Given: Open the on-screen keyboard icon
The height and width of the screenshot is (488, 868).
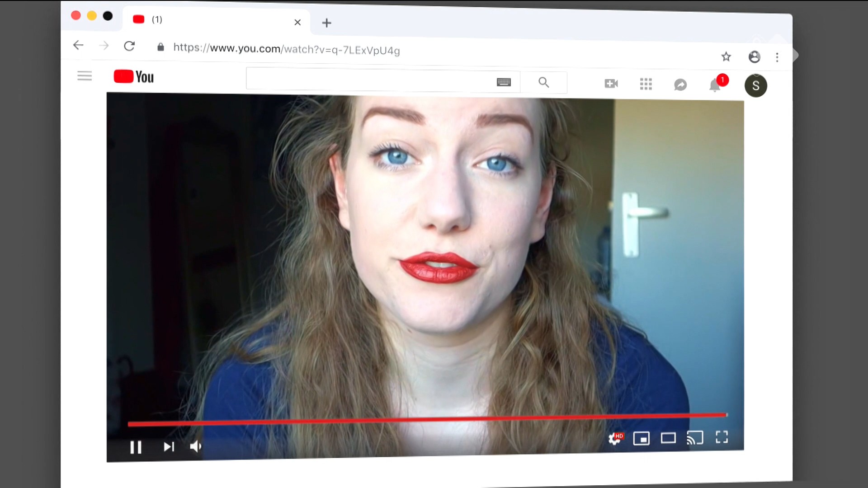Looking at the screenshot, I should 504,82.
